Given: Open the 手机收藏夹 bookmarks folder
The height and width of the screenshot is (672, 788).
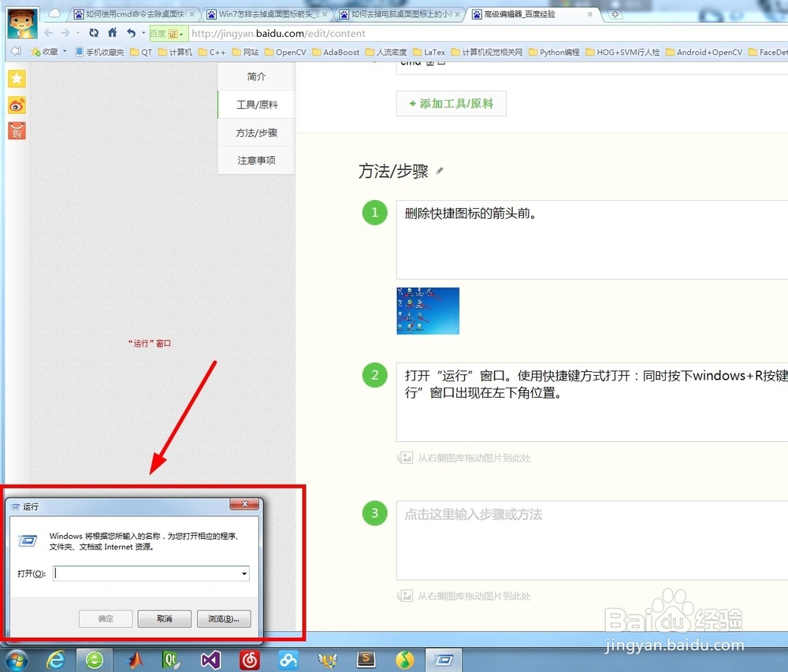Looking at the screenshot, I should pos(105,51).
